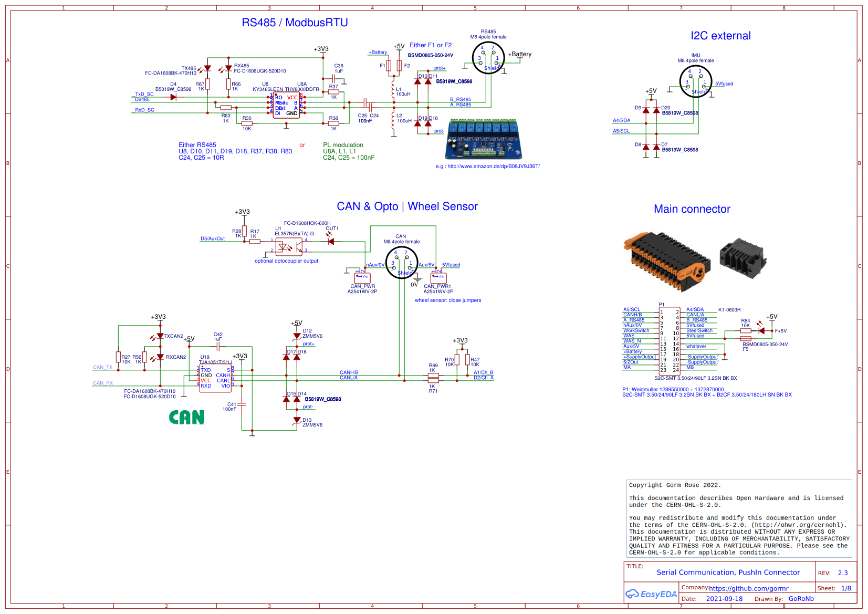Screen dimensions: 868x614
Task: Open the github.com/gormr company link
Action: coord(748,588)
